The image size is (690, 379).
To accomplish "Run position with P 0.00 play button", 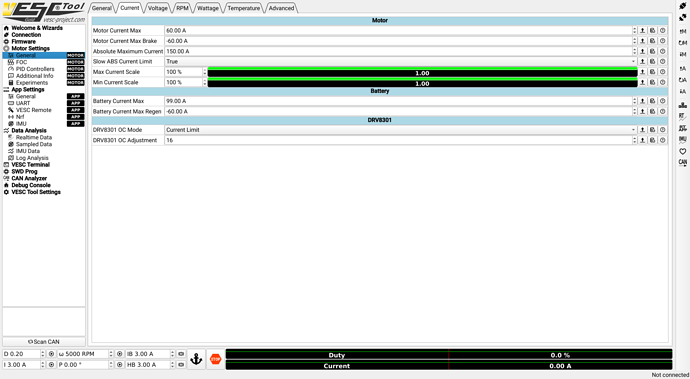I will 120,365.
